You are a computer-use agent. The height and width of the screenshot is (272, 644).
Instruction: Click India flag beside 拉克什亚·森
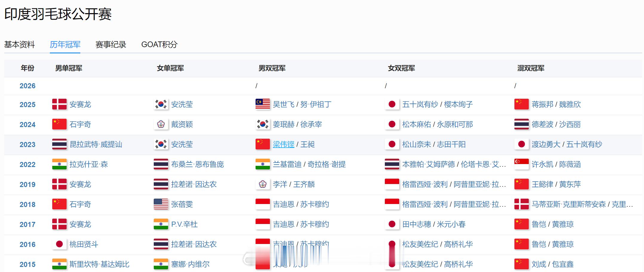[59, 164]
